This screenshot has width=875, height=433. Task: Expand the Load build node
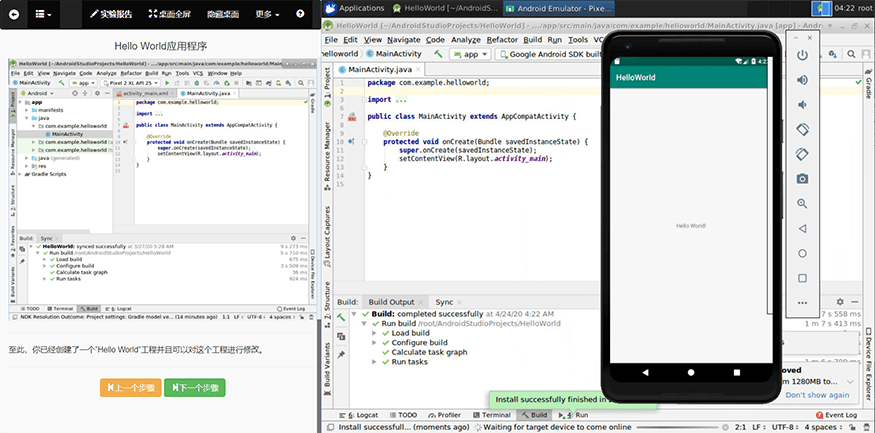coord(374,333)
